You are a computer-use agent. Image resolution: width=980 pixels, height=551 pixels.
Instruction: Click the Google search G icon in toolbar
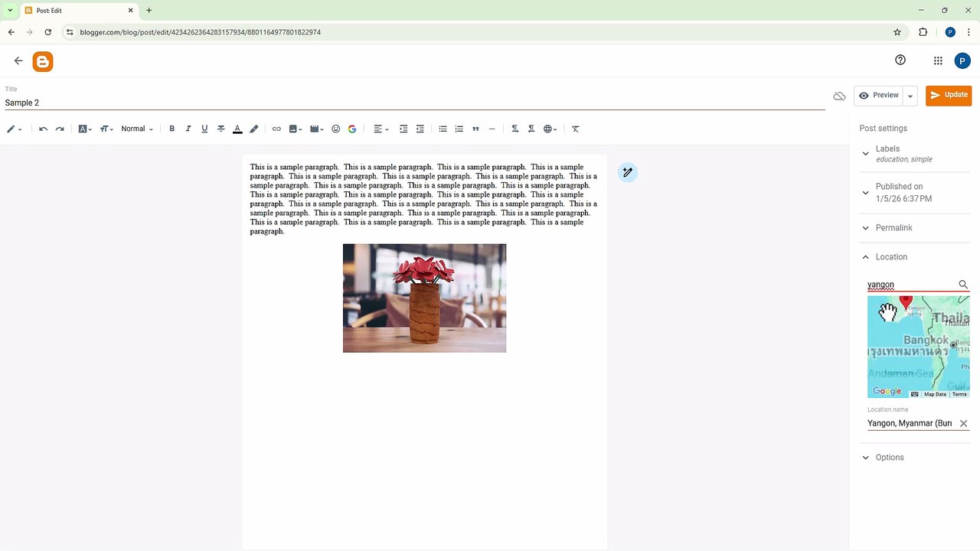[352, 129]
